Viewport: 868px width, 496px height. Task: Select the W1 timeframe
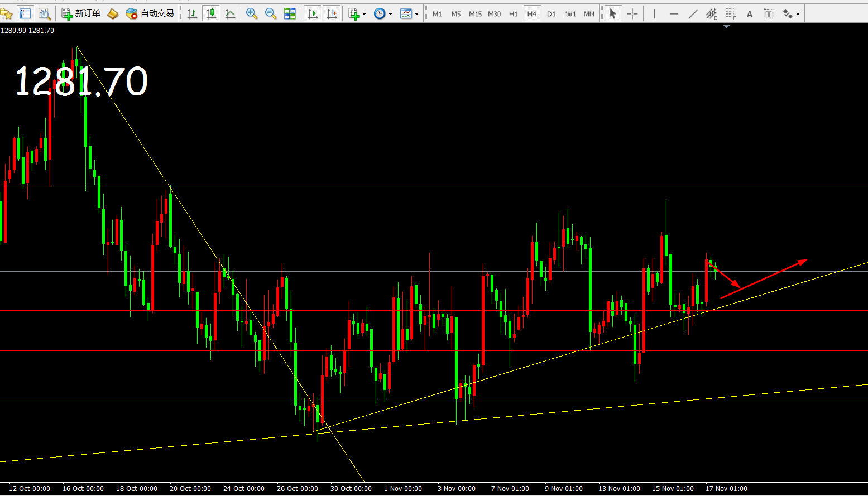570,14
